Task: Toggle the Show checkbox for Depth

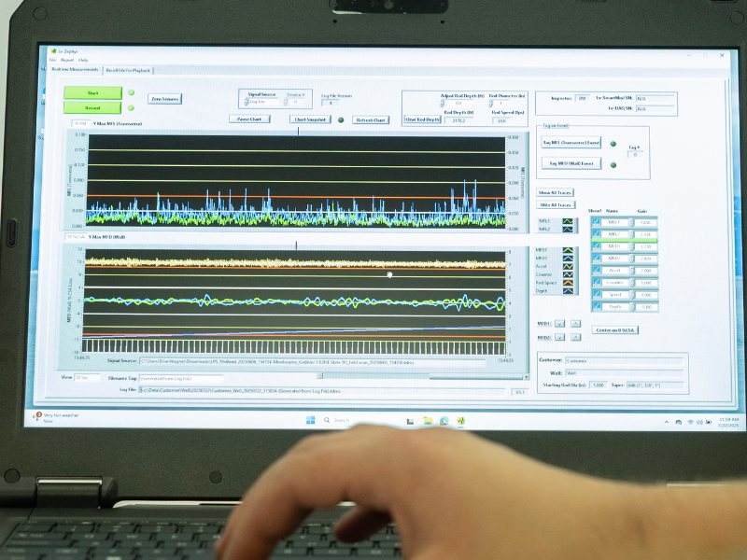Action: [x=596, y=307]
